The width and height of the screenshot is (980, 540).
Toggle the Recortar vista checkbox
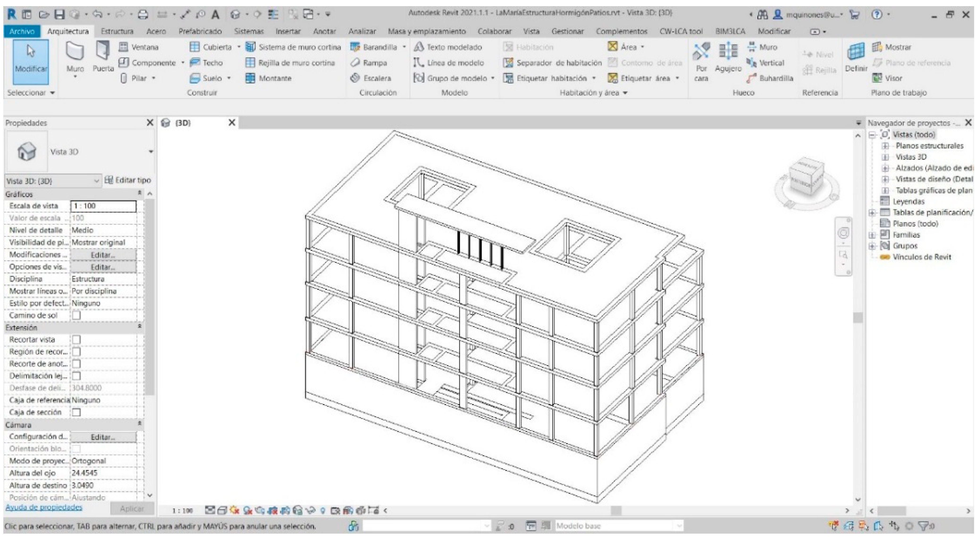click(77, 339)
